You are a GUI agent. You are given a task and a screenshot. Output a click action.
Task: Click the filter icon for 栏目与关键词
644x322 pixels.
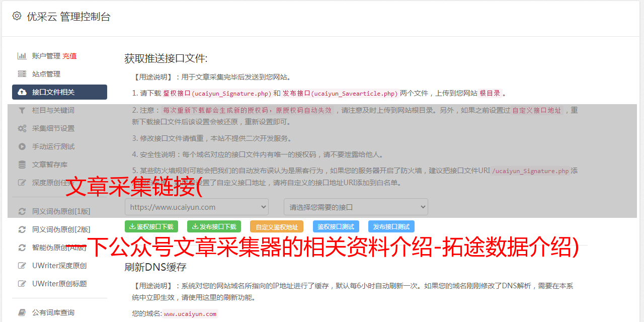[22, 110]
